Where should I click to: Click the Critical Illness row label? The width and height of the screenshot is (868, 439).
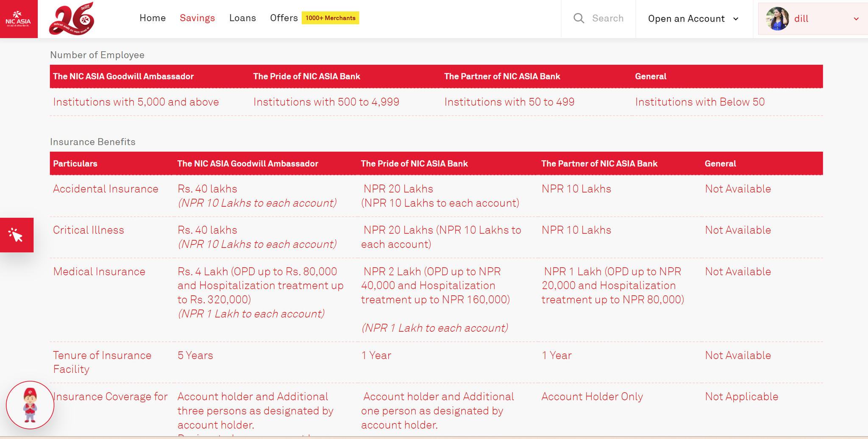click(x=89, y=230)
